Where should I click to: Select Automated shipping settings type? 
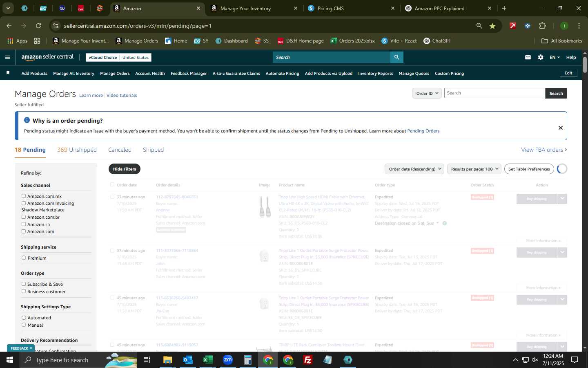(24, 318)
